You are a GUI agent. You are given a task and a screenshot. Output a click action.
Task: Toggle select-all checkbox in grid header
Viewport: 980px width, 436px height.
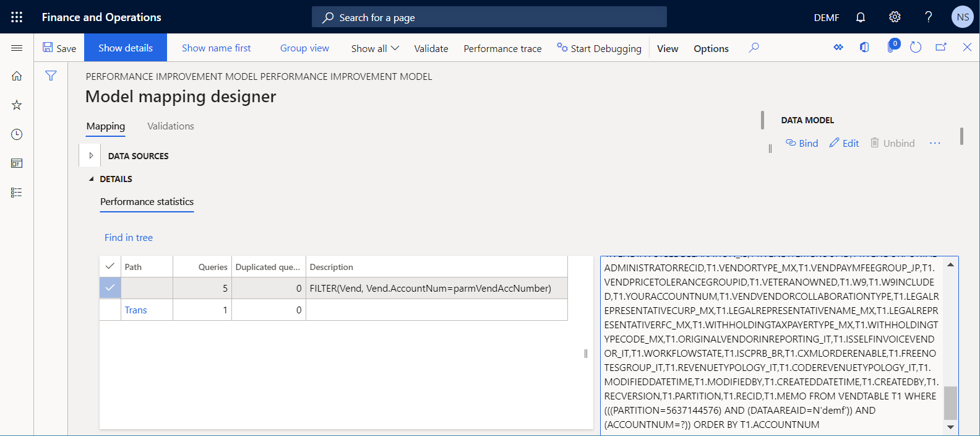(110, 266)
